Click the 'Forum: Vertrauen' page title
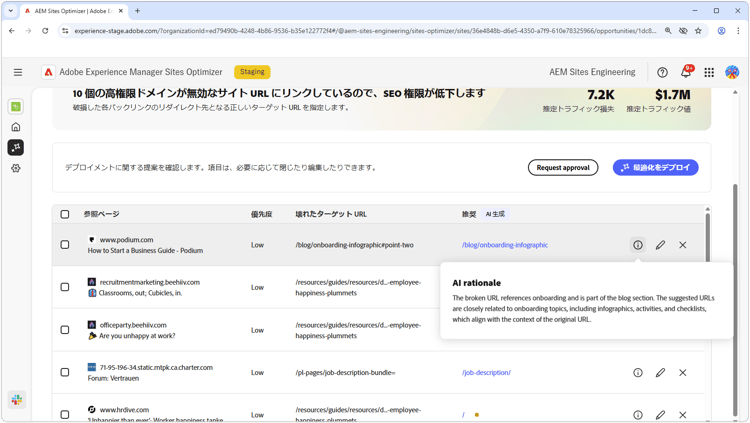 coord(113,378)
